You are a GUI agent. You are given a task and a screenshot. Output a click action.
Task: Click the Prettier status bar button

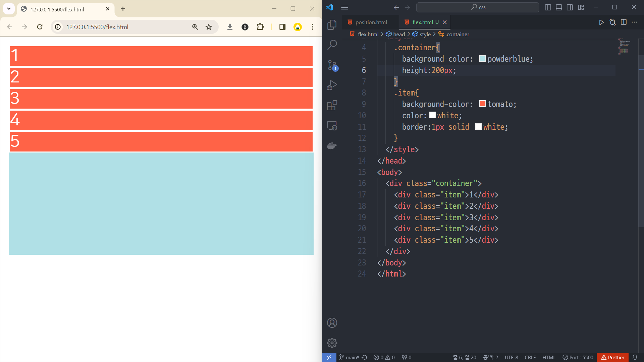(x=612, y=357)
